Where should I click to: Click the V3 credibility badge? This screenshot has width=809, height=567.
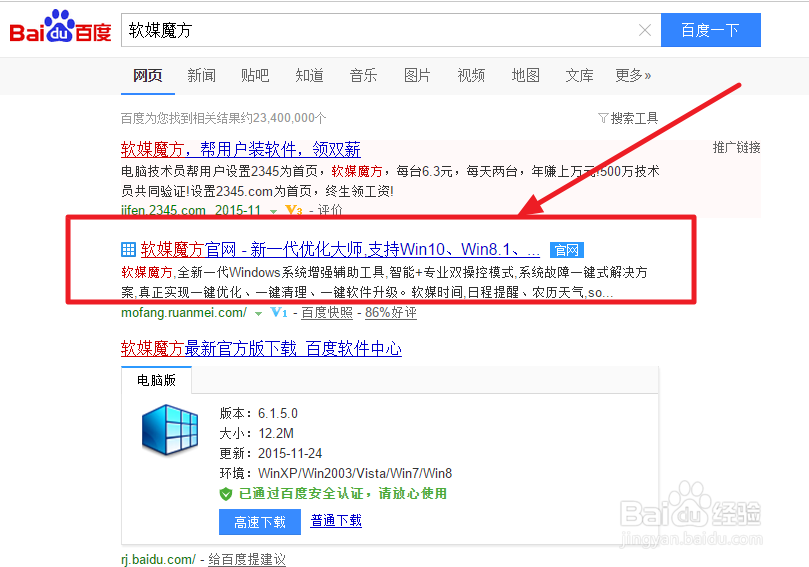(293, 210)
